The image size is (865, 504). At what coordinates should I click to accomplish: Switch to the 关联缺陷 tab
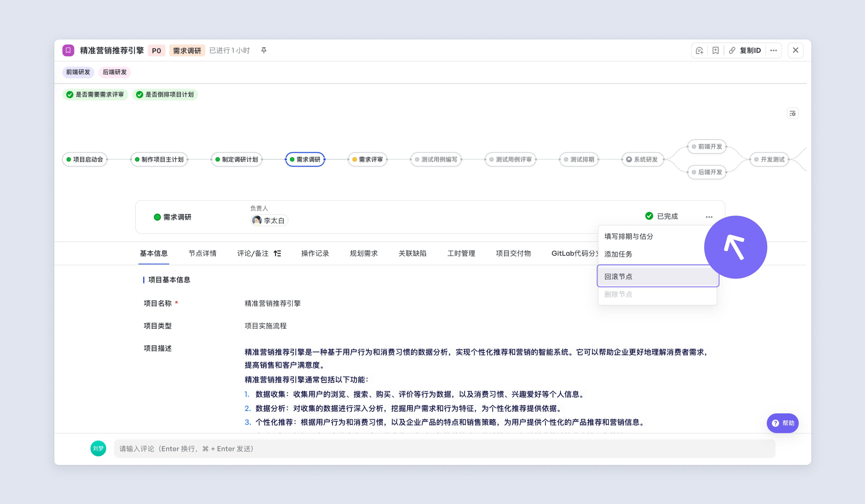(413, 253)
